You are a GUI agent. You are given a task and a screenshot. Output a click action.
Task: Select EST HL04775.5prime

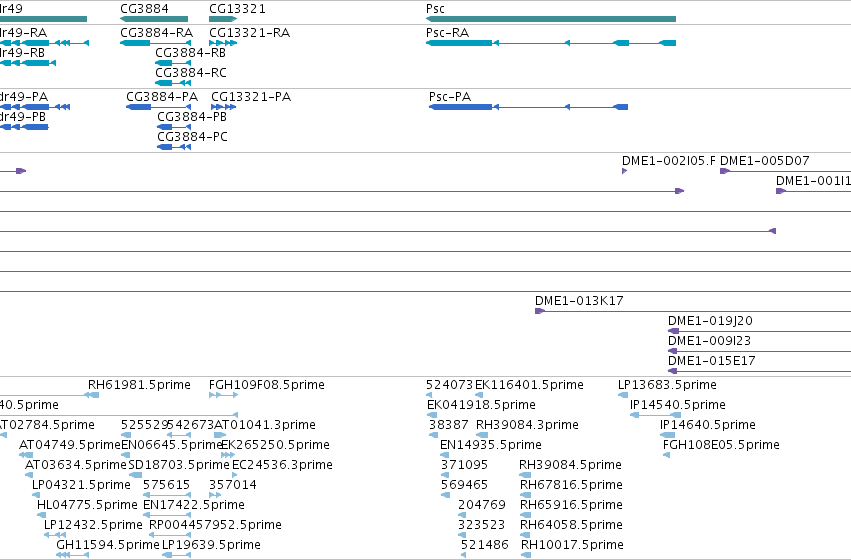[87, 505]
